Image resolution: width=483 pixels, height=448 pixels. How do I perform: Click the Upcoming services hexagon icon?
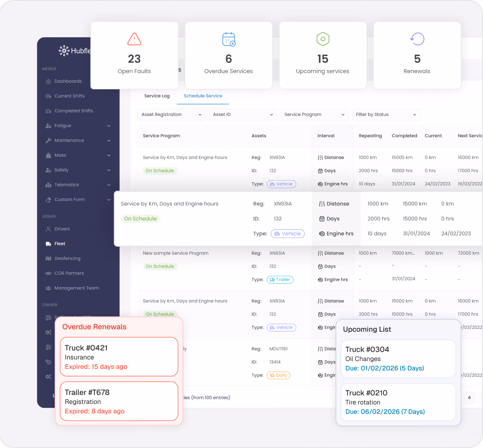coord(323,39)
